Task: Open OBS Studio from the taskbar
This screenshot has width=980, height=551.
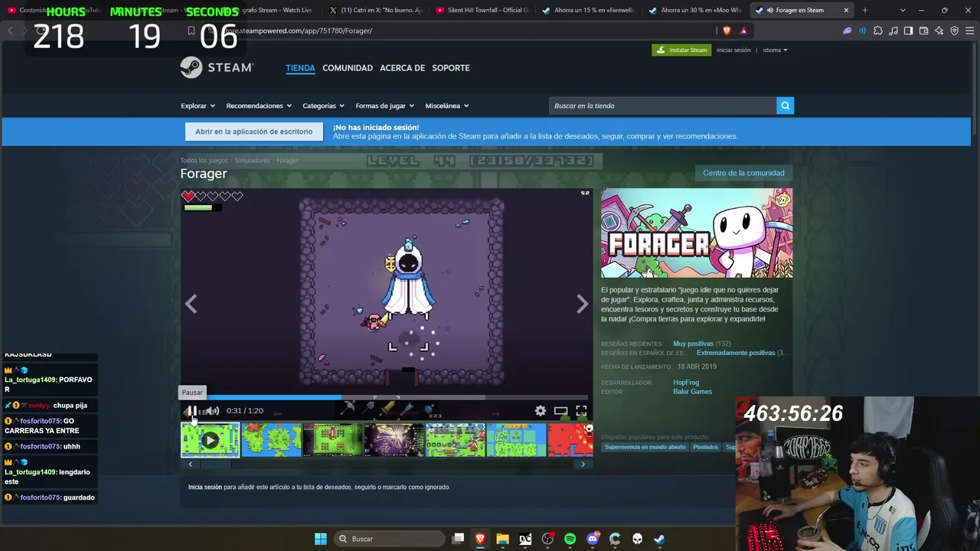Action: click(547, 539)
